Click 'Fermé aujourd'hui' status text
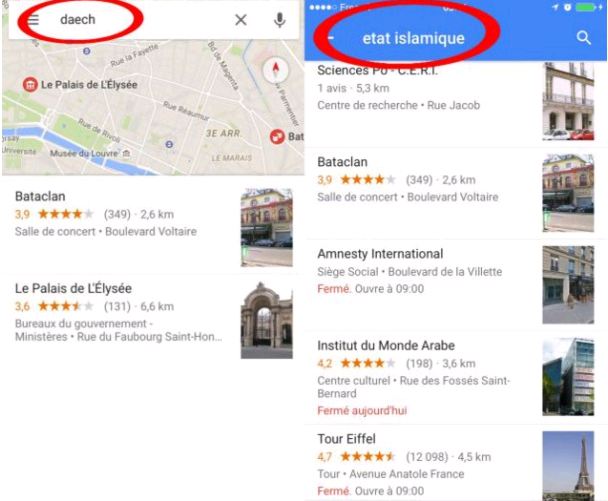This screenshot has width=608, height=501. tap(362, 411)
